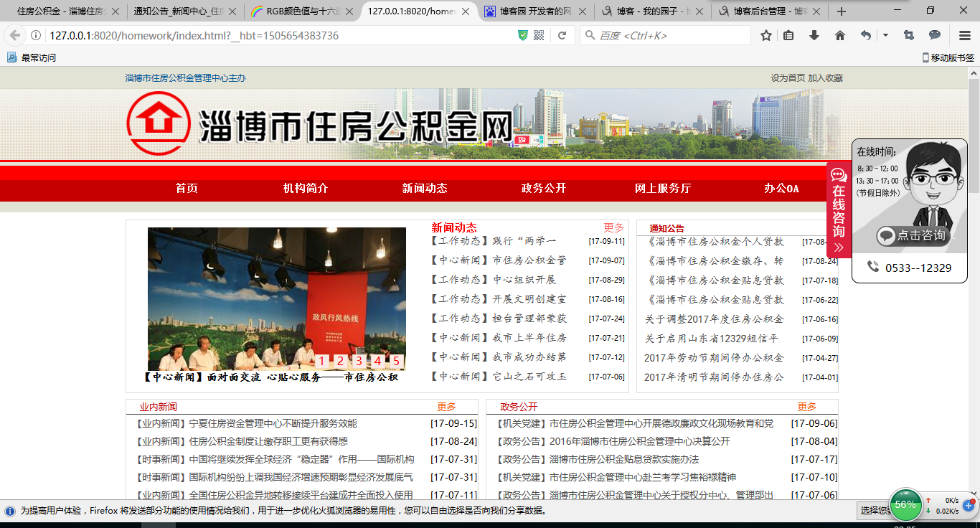
Task: Open news item 市住房公积金管 dated 17-09-07
Action: [x=499, y=260]
